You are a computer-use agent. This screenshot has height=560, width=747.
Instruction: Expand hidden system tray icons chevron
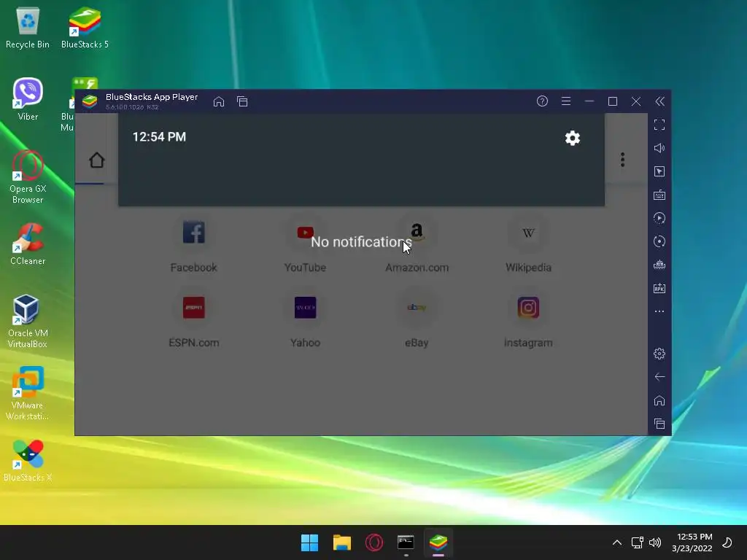click(x=617, y=542)
